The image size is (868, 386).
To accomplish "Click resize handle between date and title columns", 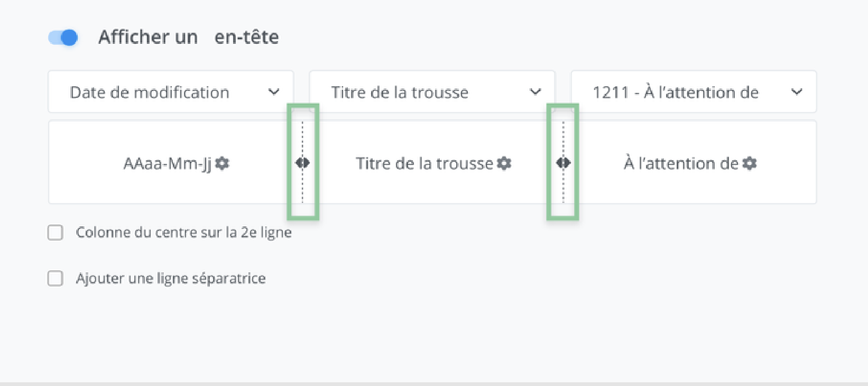I will [302, 163].
